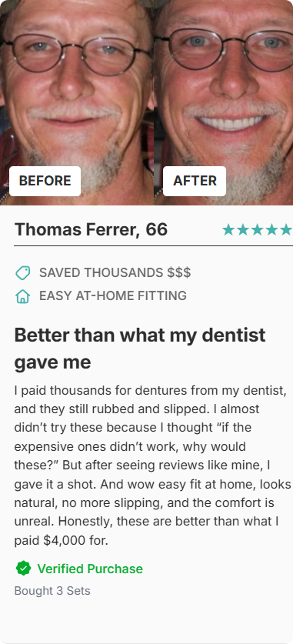Viewport: 293px width, 644px height.
Task: Click the first rating star
Action: [x=228, y=230]
